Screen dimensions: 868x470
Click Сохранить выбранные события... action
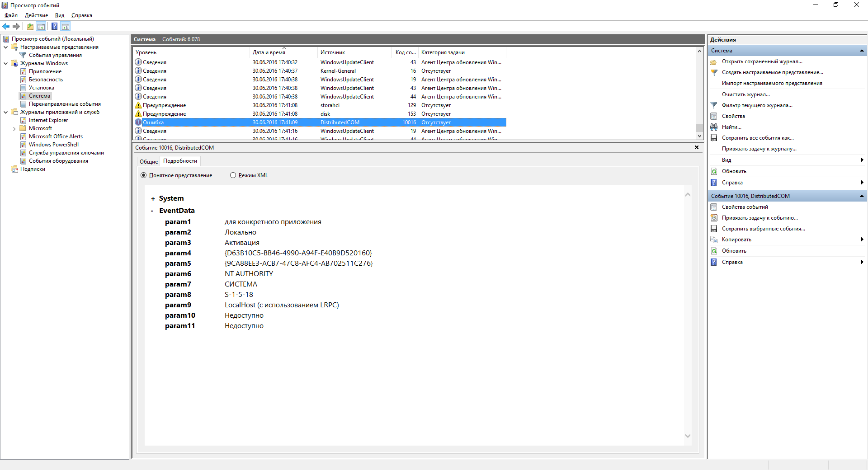[763, 229]
